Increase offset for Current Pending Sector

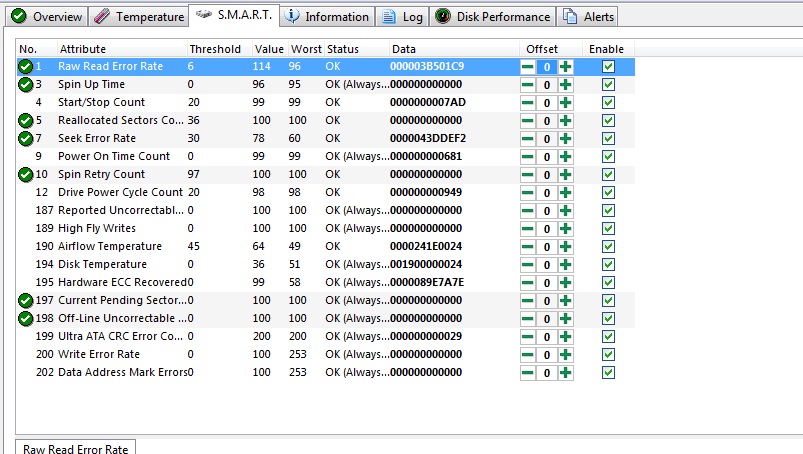pos(565,300)
